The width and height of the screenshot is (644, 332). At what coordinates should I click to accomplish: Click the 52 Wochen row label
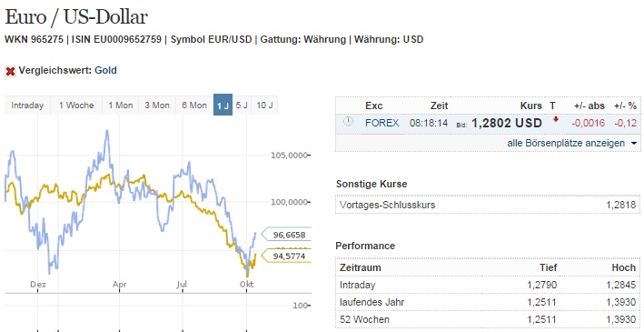[365, 319]
